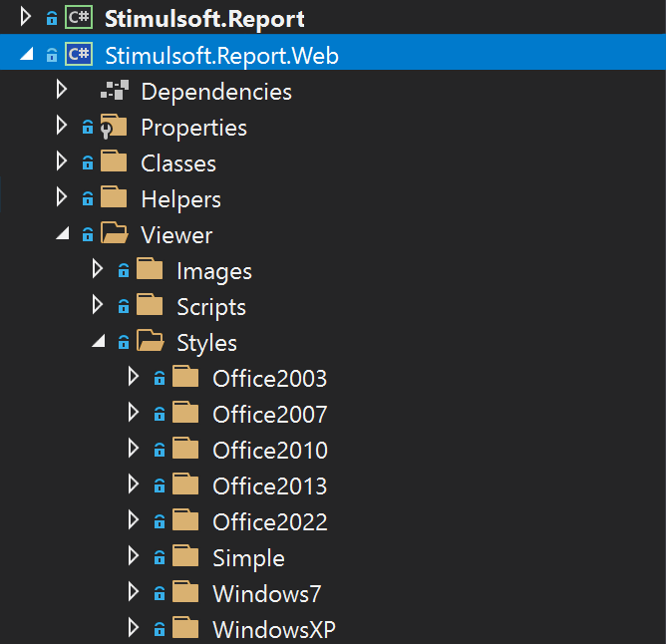Expand the Stimulsoft.Report project node
The height and width of the screenshot is (644, 666).
click(x=26, y=17)
